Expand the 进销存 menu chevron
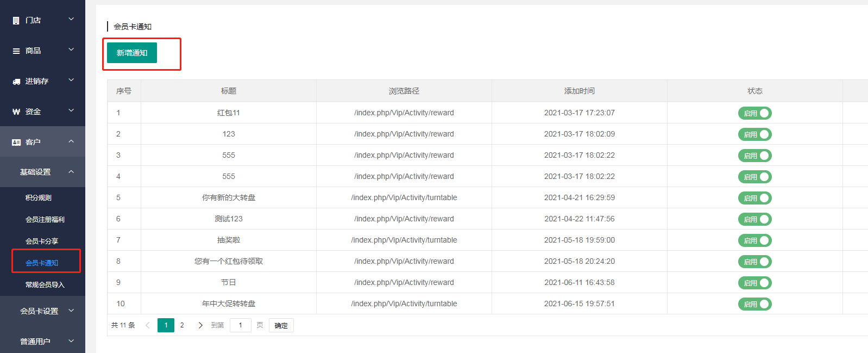 [71, 80]
